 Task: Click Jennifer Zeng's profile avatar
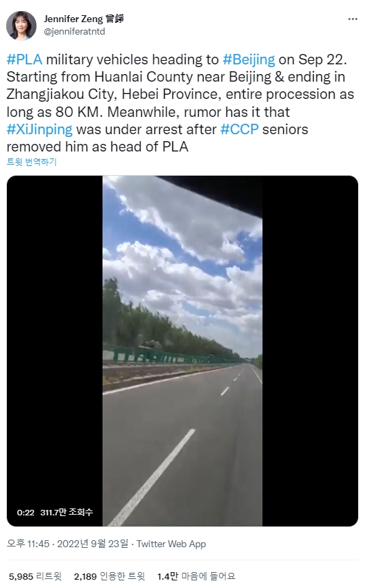click(x=21, y=26)
